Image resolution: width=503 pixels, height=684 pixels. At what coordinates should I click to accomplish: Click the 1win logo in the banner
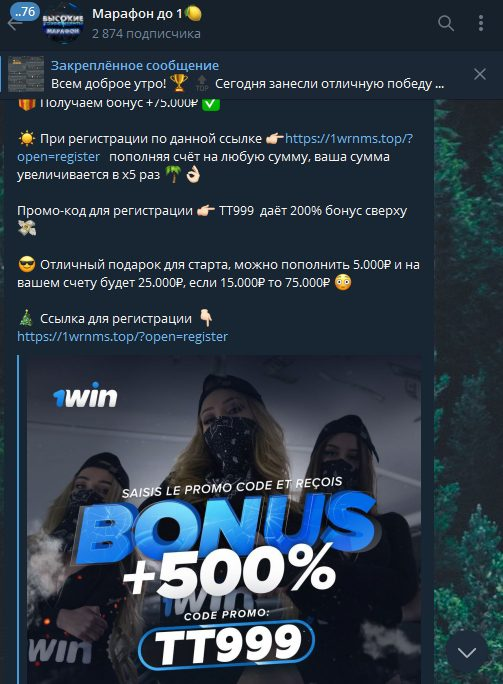(86, 395)
